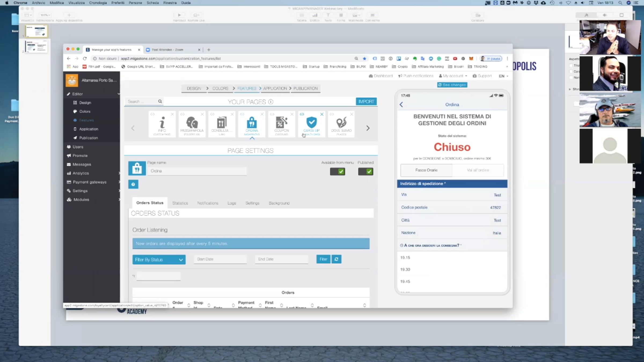The height and width of the screenshot is (362, 644).
Task: Select first Keynote slide thumbnail
Action: (36, 31)
